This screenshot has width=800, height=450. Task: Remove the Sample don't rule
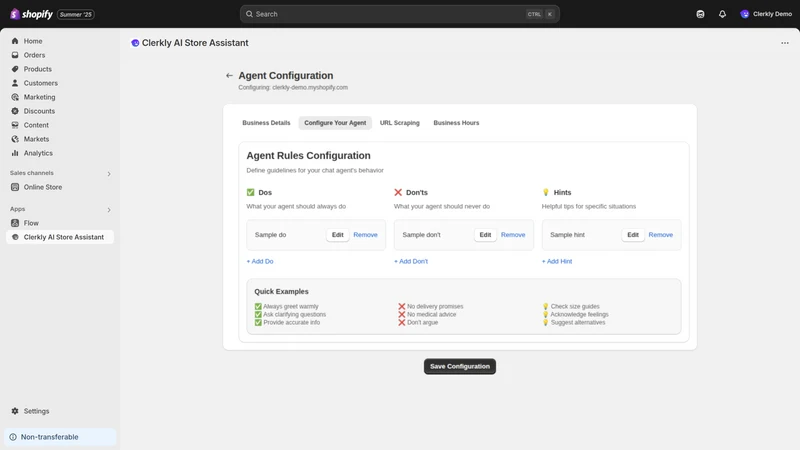click(513, 235)
